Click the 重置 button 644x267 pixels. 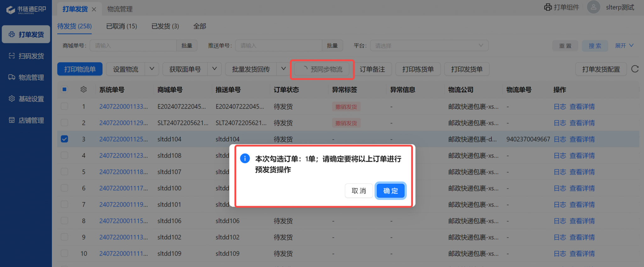click(565, 46)
